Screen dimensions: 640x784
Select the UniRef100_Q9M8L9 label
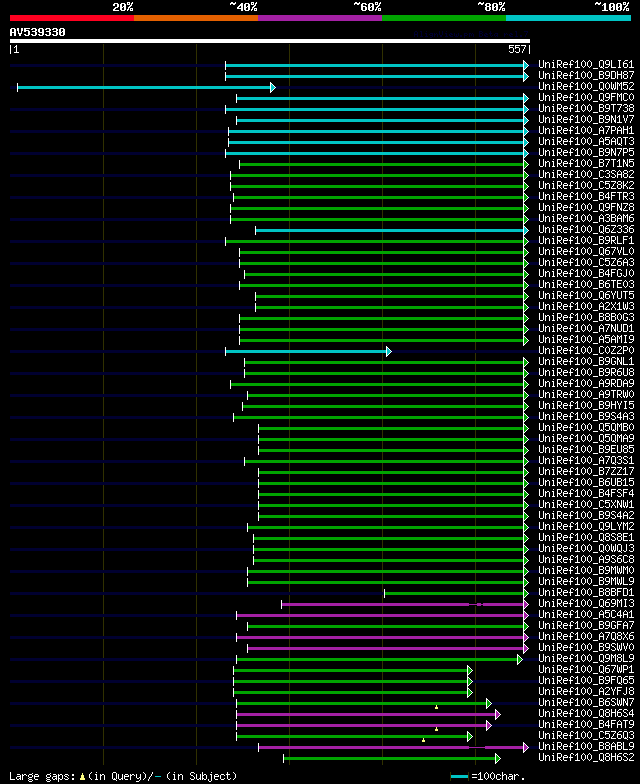point(586,658)
